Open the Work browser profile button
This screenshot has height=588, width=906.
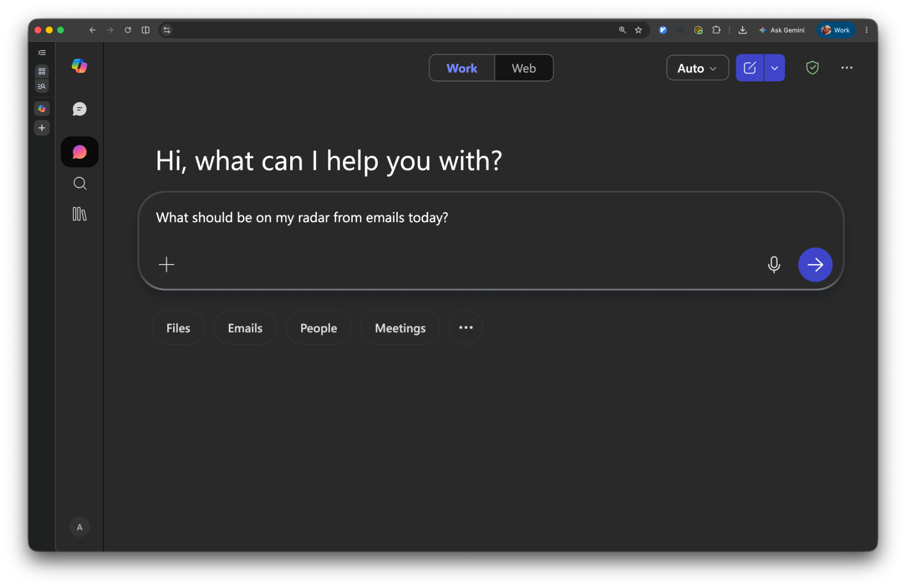click(836, 30)
